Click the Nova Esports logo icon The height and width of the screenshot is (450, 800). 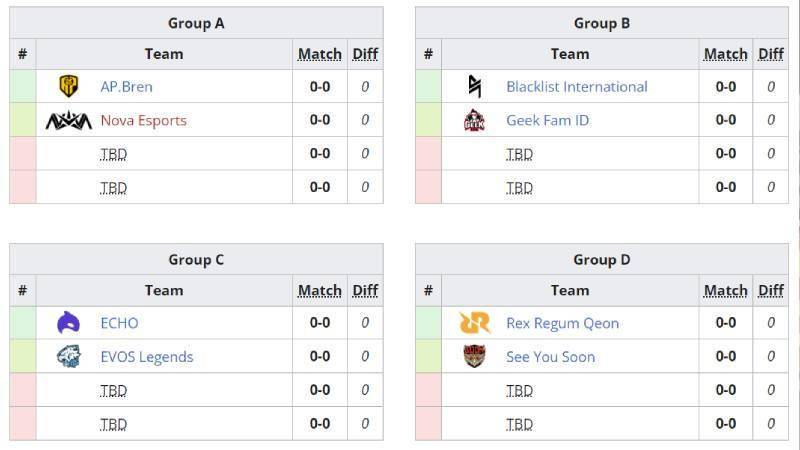pos(68,120)
